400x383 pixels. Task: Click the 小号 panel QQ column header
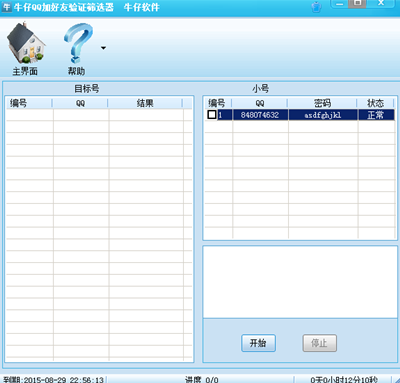(x=260, y=103)
